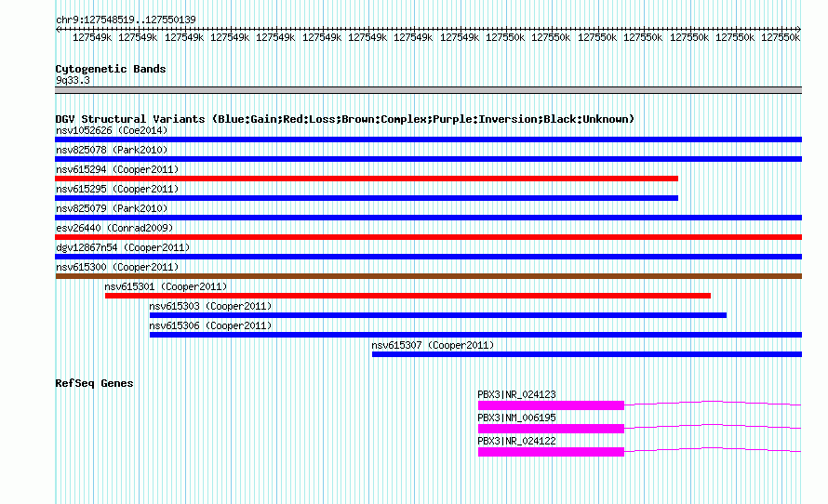The width and height of the screenshot is (828, 504).
Task: Select the red loss bar for nsv615294
Action: pos(367,179)
